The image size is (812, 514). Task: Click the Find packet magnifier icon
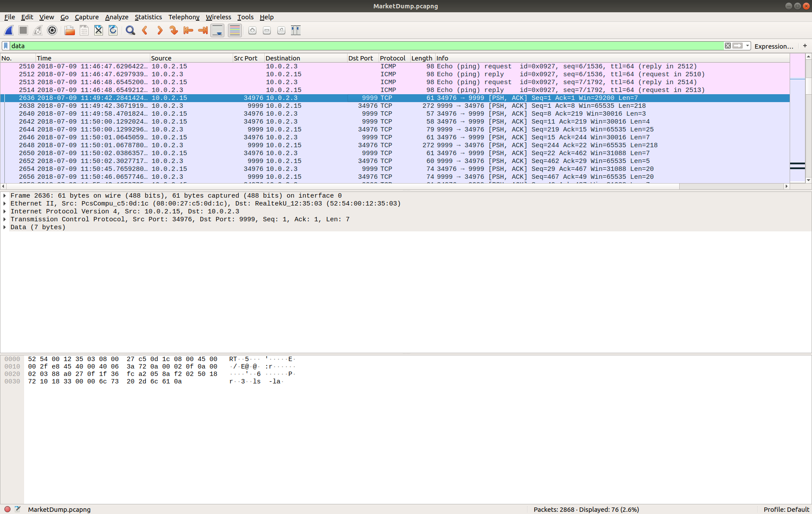[130, 30]
